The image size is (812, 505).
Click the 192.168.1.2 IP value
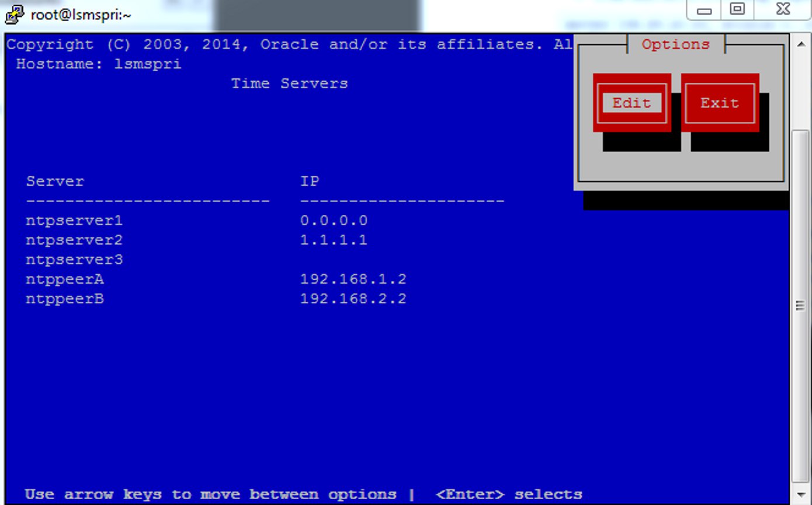[x=353, y=279]
